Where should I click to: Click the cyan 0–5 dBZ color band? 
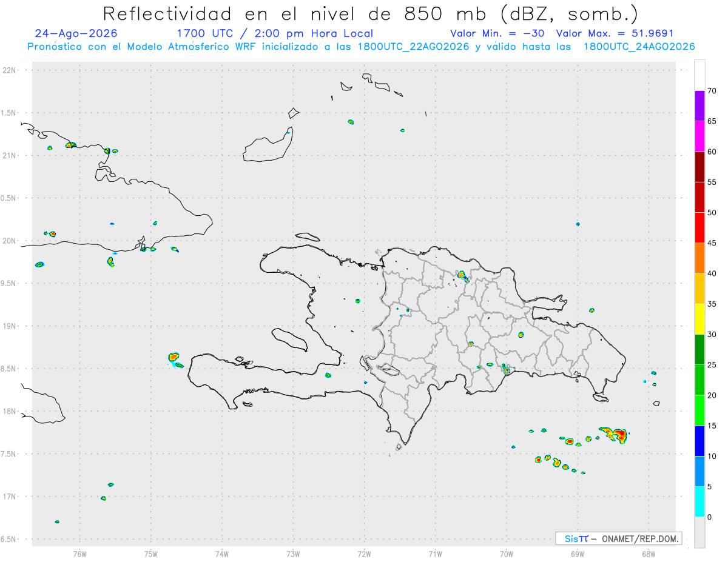(699, 502)
